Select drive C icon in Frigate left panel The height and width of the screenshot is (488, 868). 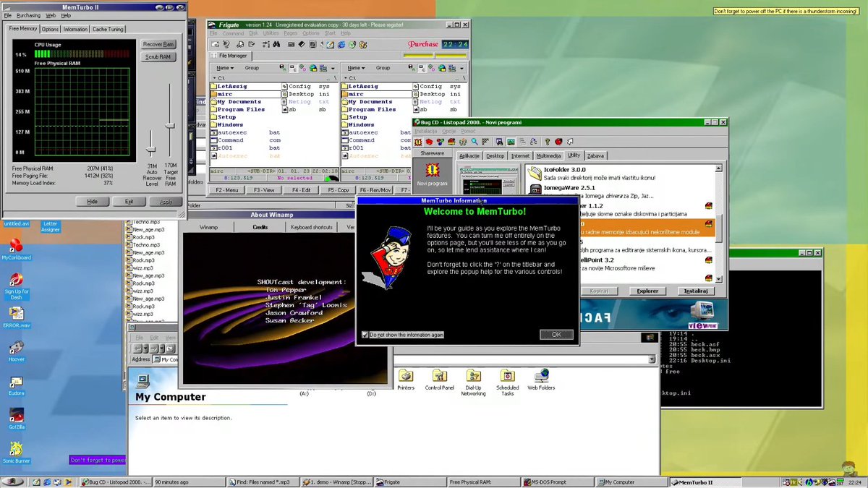(293, 68)
